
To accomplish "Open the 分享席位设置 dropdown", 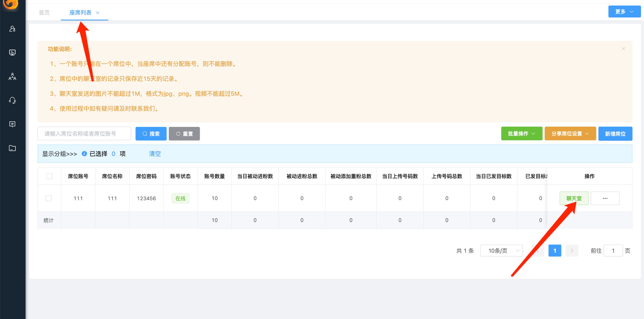I will [570, 134].
